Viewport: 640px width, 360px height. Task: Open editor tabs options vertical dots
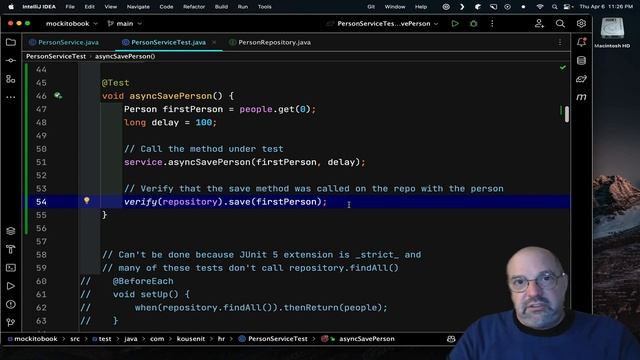560,42
